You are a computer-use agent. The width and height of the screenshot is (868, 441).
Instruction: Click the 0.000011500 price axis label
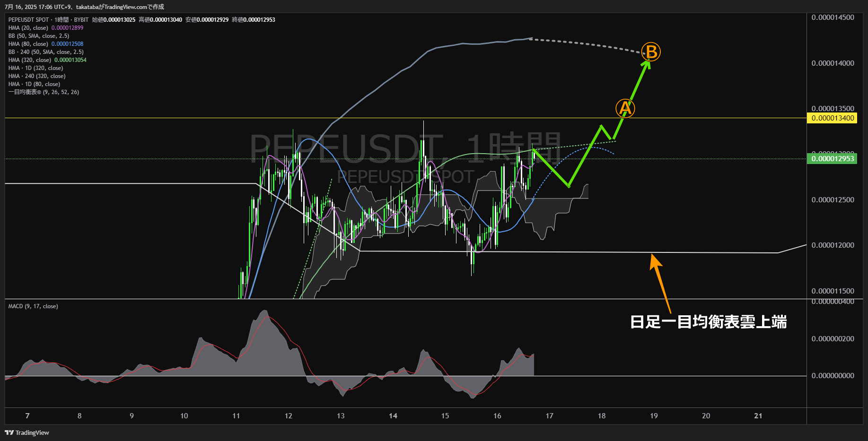[833, 291]
